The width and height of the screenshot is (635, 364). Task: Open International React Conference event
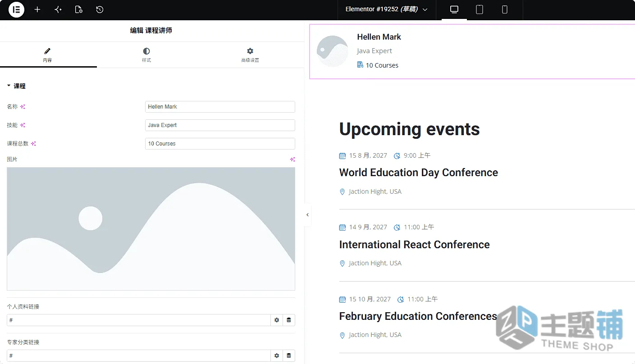pyautogui.click(x=415, y=245)
